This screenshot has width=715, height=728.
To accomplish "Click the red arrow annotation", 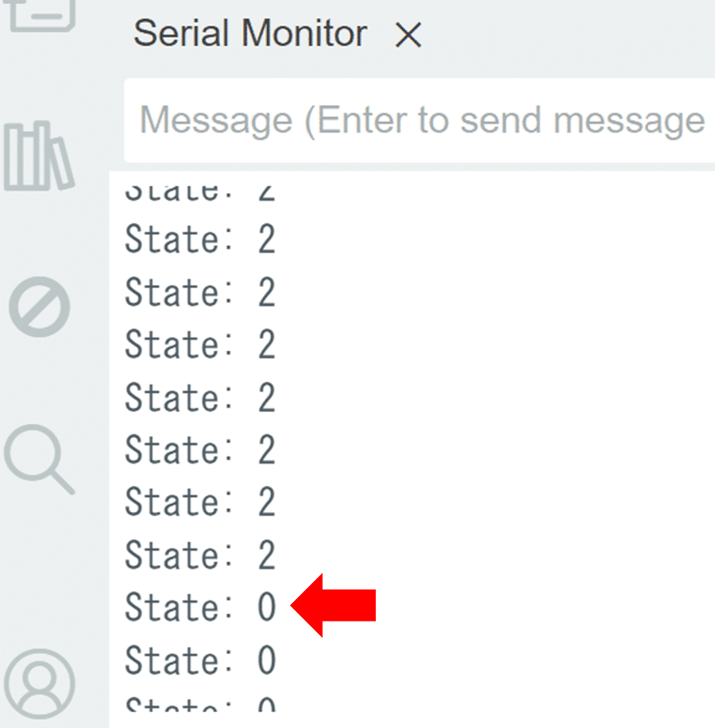I will point(333,605).
